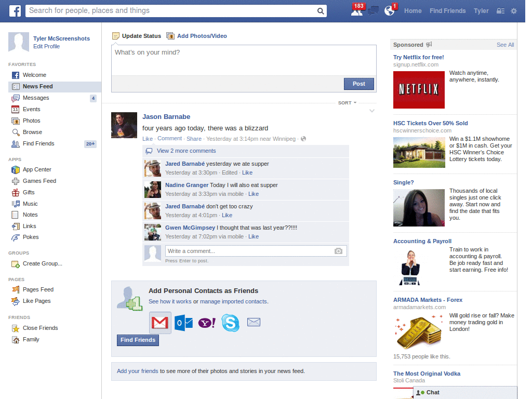The height and width of the screenshot is (399, 532).
Task: Click the Family house icon
Action: [15, 340]
